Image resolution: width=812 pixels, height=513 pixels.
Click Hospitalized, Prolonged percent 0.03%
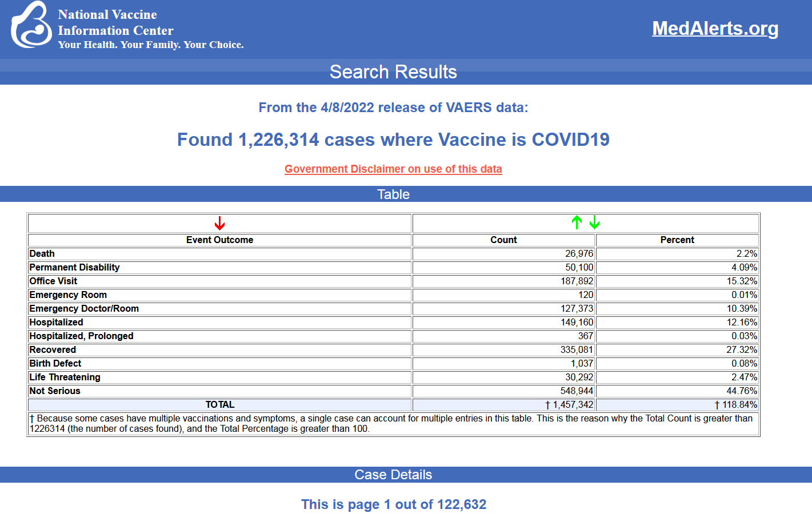point(744,336)
